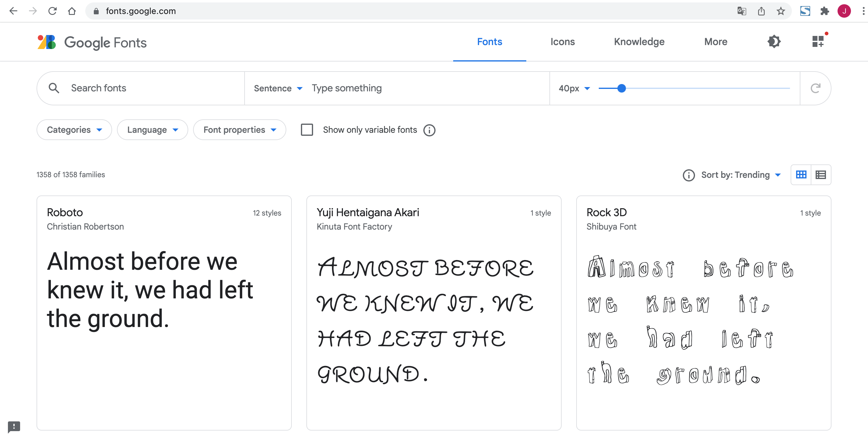Reload the page with refresh icon

pyautogui.click(x=52, y=11)
